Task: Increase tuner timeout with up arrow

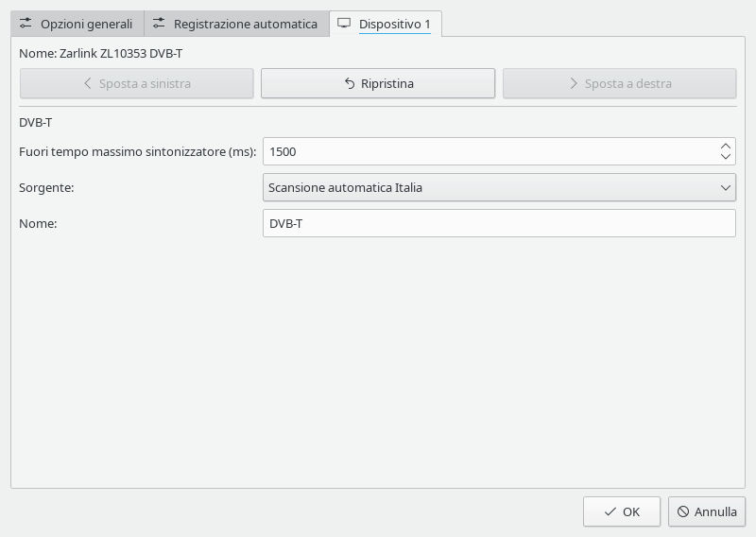Action: (726, 147)
